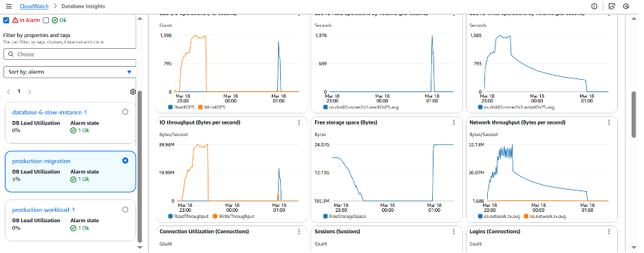Viewport: 644px width, 253px height.
Task: Go to next page of instances
Action: [29, 91]
